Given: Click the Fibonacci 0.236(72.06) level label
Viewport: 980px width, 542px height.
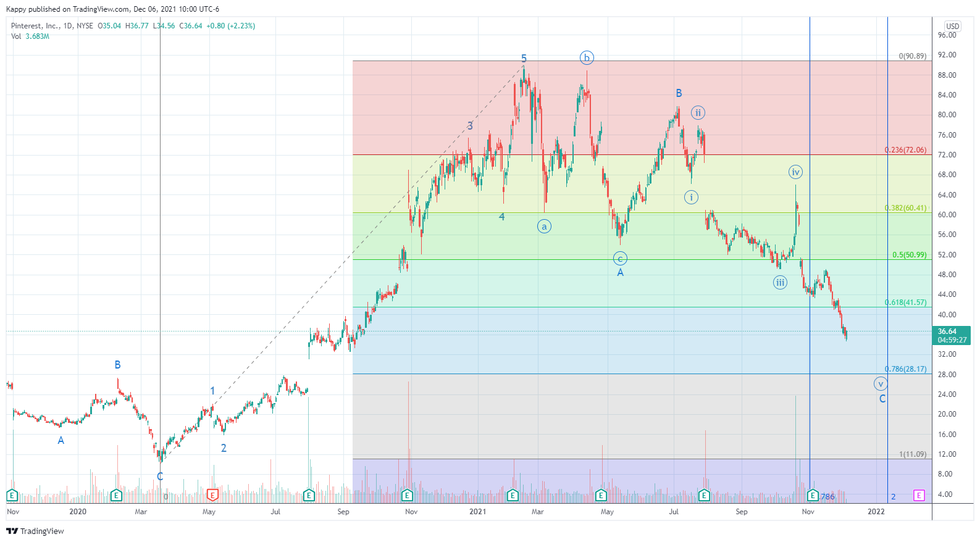Looking at the screenshot, I should pos(905,150).
